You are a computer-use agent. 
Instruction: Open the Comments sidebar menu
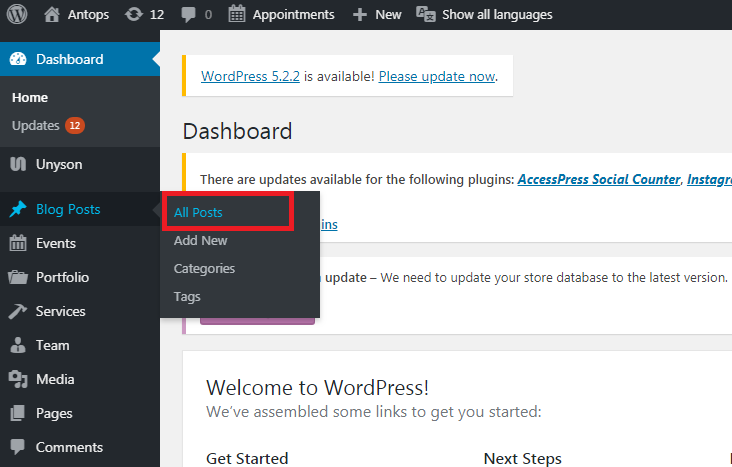click(x=80, y=447)
